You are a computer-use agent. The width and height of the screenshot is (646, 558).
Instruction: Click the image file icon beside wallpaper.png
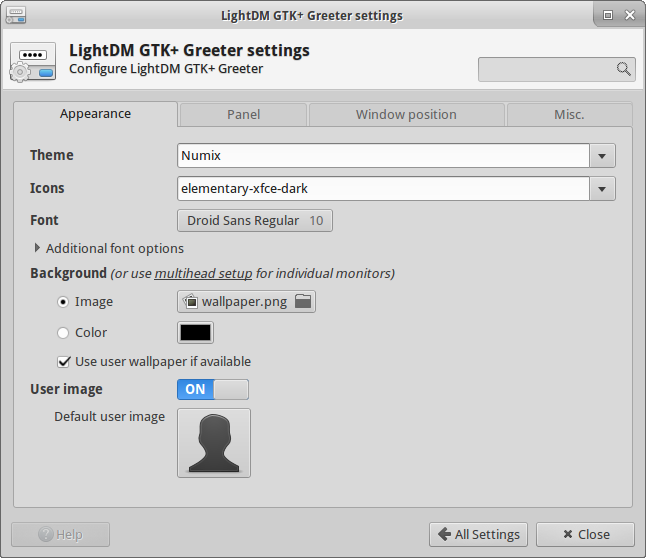(x=191, y=301)
